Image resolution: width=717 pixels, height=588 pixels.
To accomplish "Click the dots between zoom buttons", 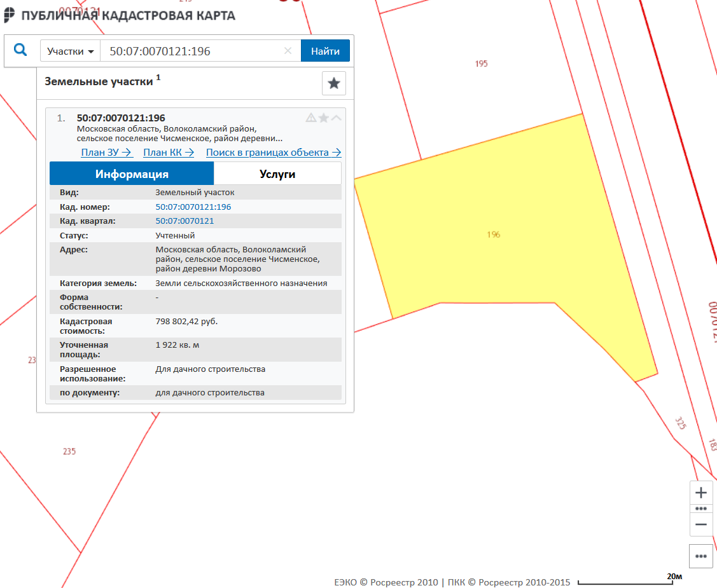I will (701, 509).
